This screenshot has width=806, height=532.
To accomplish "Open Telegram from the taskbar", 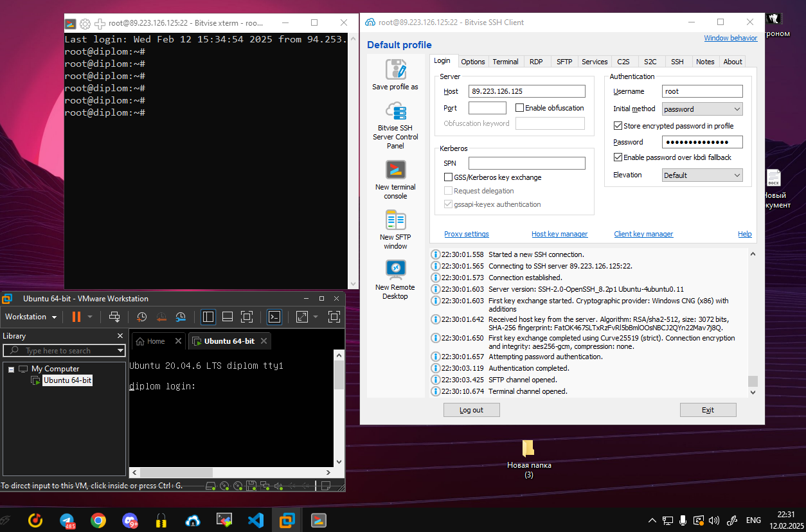I will 67,520.
